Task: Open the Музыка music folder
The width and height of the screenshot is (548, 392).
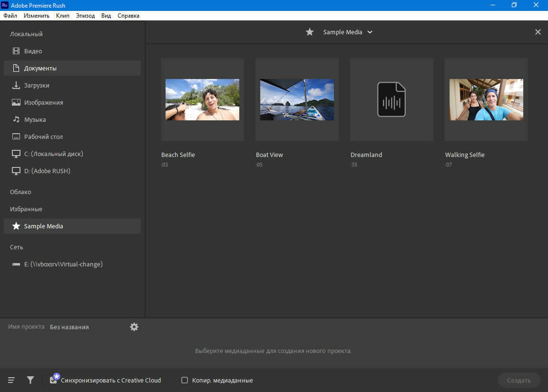Action: tap(35, 119)
